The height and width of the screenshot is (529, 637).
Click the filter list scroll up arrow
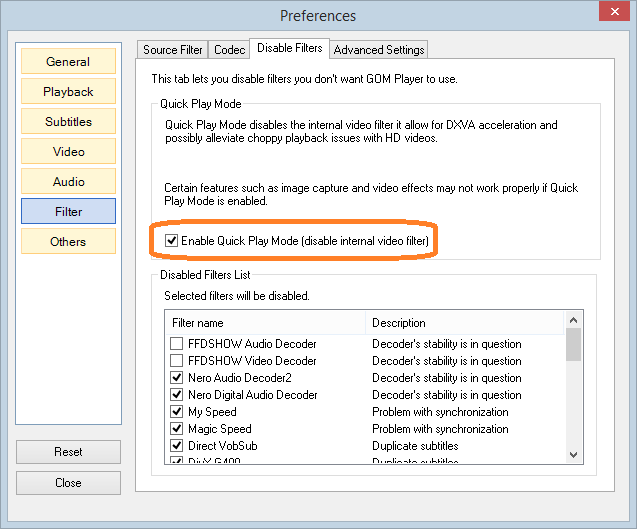[x=573, y=320]
